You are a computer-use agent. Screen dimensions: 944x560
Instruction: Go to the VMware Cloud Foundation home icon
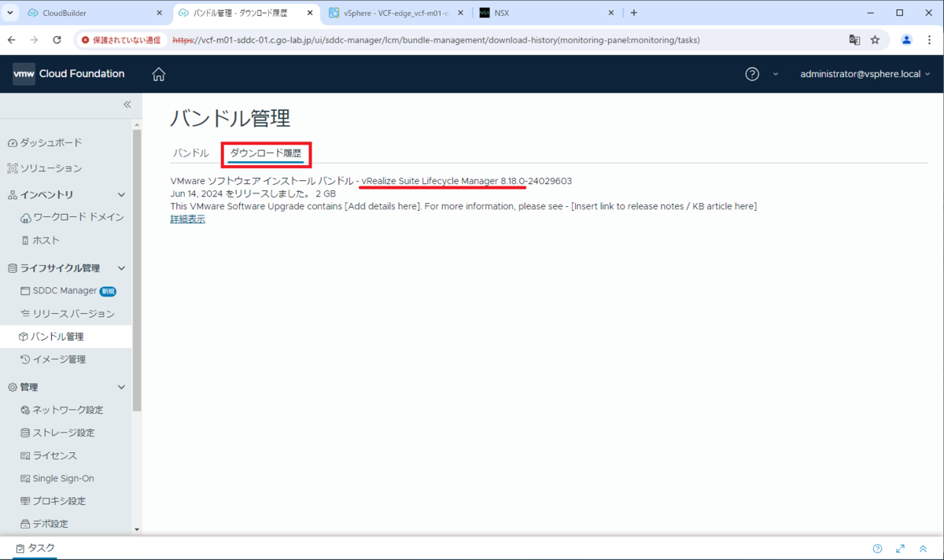(159, 74)
